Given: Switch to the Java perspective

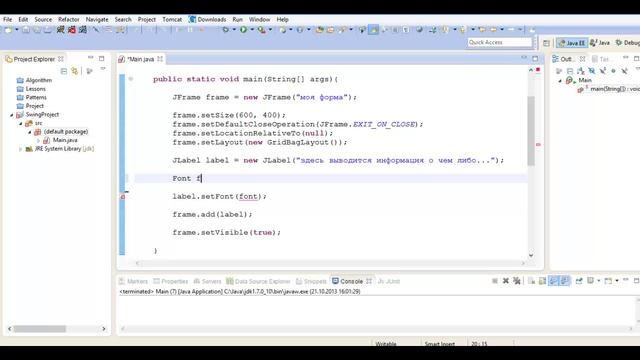Looking at the screenshot, I should coord(600,43).
